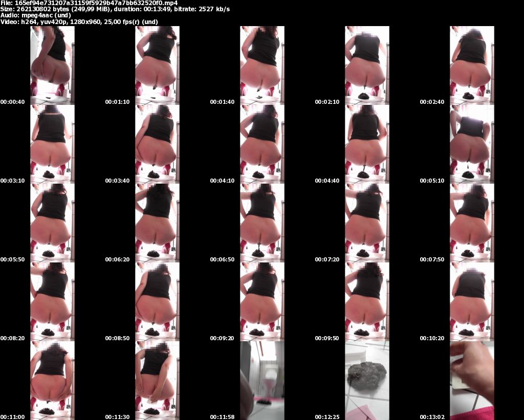Select the thumbnail at 00:03:10
The image size is (524, 420).
tap(52, 144)
